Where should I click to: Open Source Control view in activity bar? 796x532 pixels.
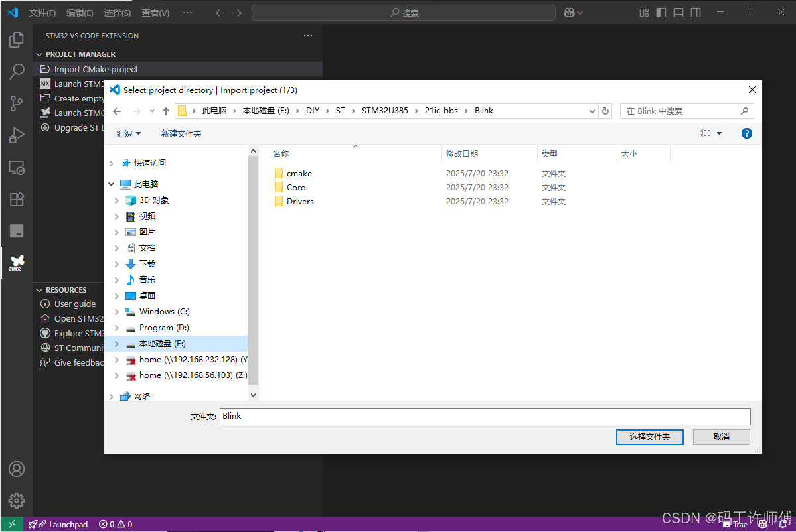(x=16, y=103)
